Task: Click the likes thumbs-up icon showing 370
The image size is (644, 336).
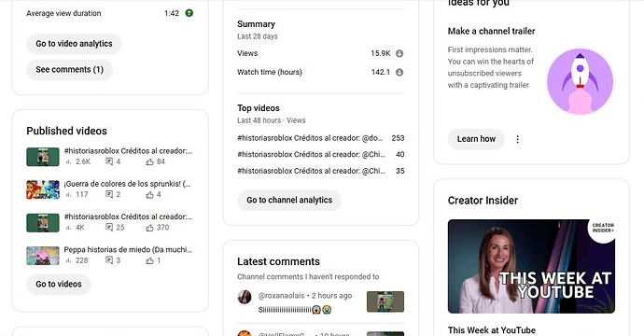Action: point(149,228)
